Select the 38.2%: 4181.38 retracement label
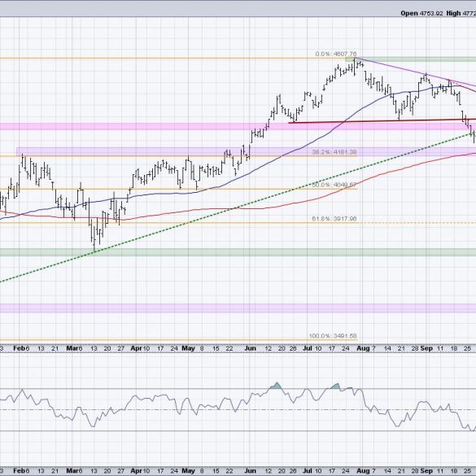 tap(334, 152)
